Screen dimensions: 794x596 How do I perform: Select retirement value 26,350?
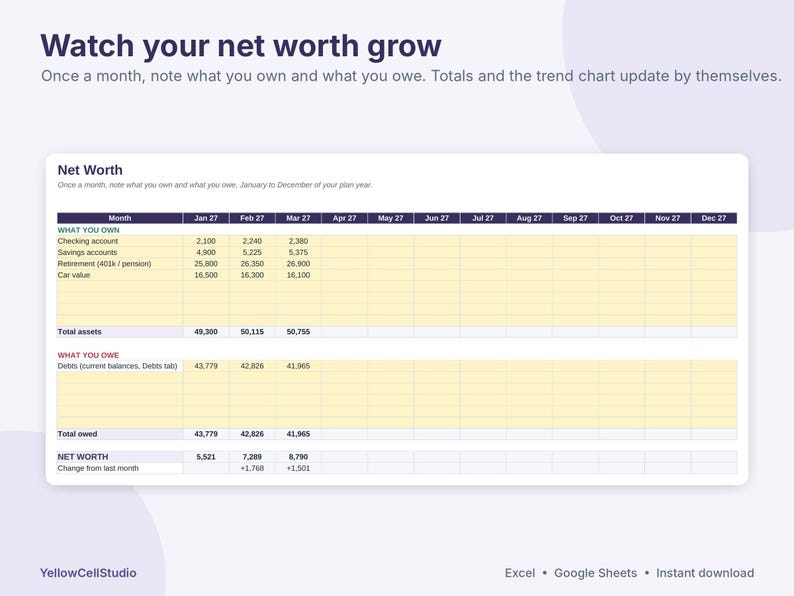(252, 264)
